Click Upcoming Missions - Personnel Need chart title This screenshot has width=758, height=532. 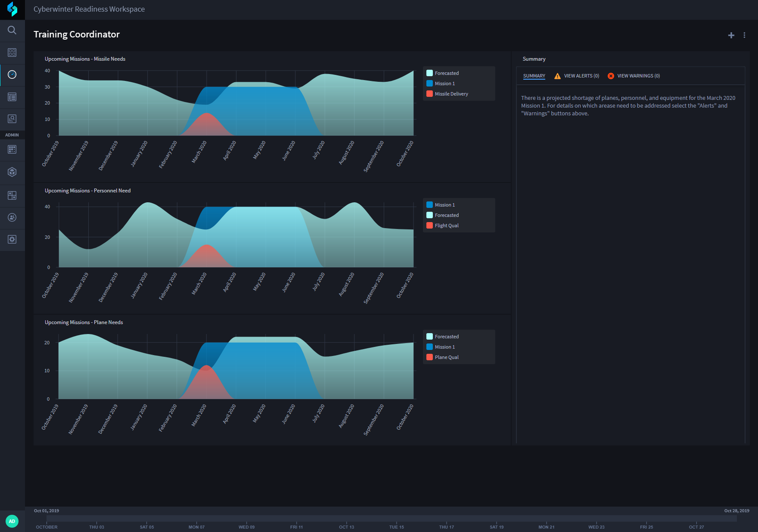pyautogui.click(x=87, y=191)
